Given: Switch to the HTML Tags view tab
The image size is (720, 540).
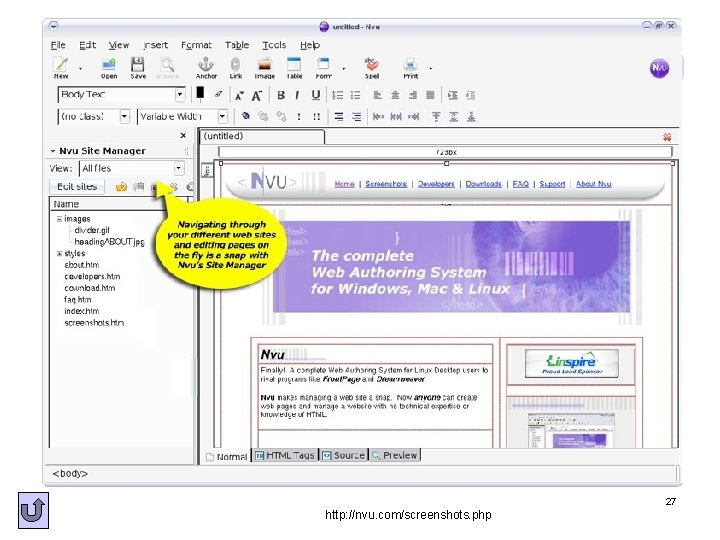Looking at the screenshot, I should [285, 455].
